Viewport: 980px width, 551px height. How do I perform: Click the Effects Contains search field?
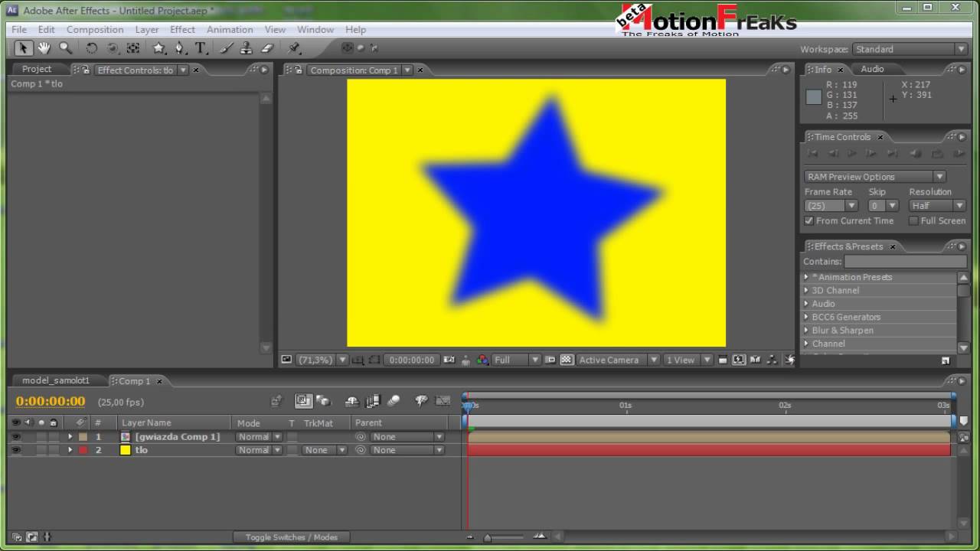[905, 262]
